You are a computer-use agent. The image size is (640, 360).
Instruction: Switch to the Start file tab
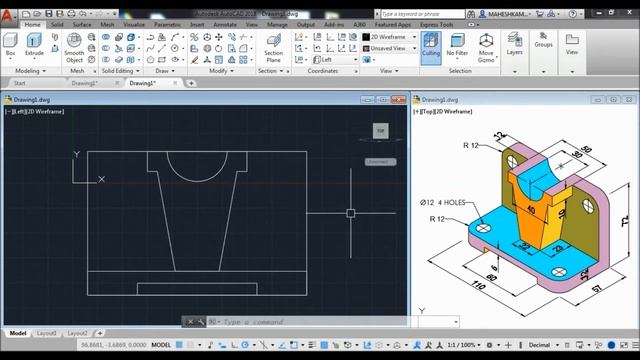(x=20, y=83)
